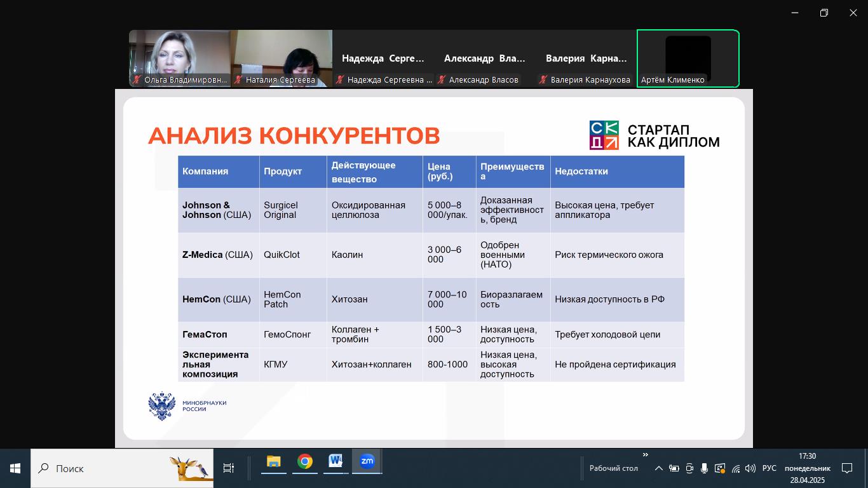Open File Explorer from taskbar

[x=274, y=462]
